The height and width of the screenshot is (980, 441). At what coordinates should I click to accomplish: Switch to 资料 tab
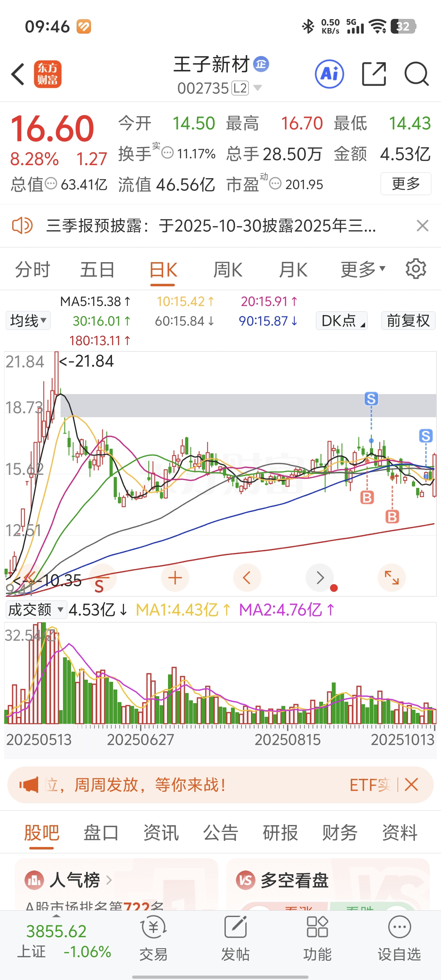[400, 833]
